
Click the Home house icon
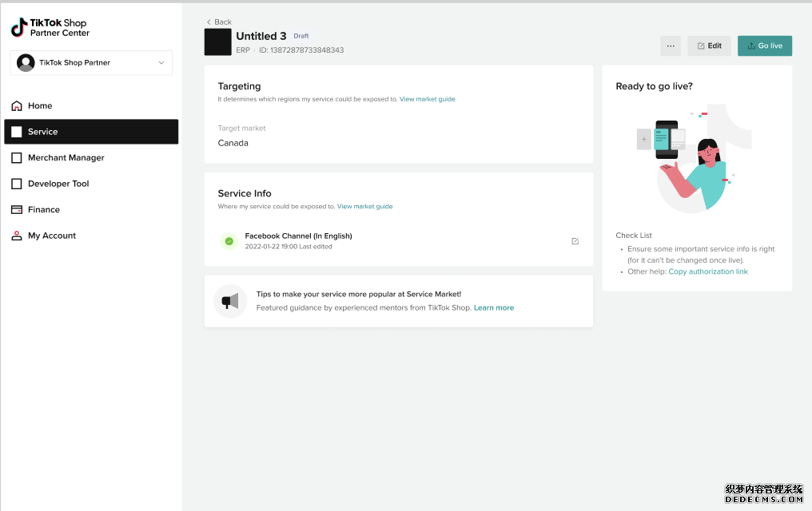pyautogui.click(x=17, y=106)
